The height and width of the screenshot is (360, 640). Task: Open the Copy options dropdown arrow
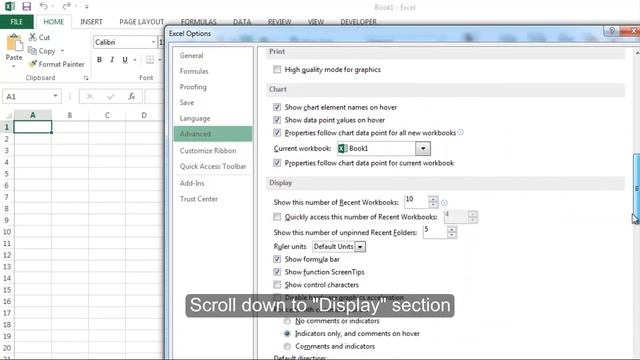(62, 51)
